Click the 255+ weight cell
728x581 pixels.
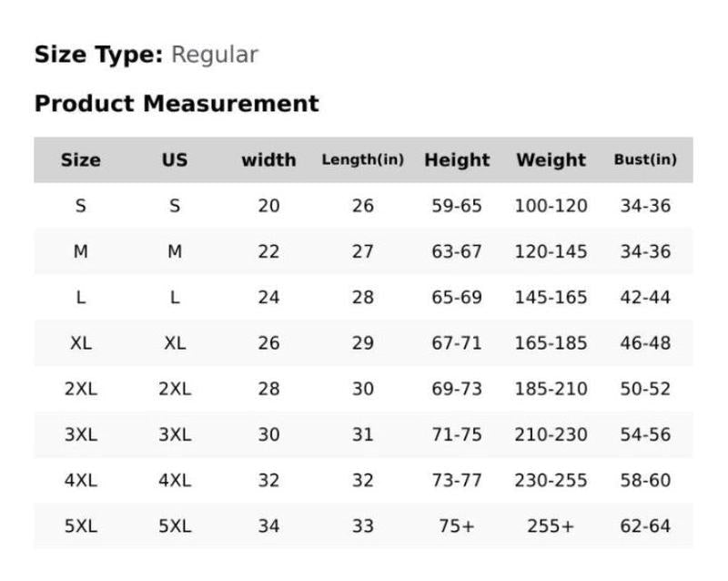pyautogui.click(x=551, y=526)
